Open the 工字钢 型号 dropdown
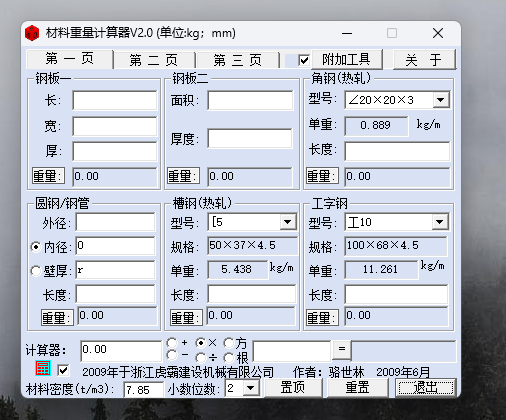Viewport: 506px width, 420px height. 440,222
